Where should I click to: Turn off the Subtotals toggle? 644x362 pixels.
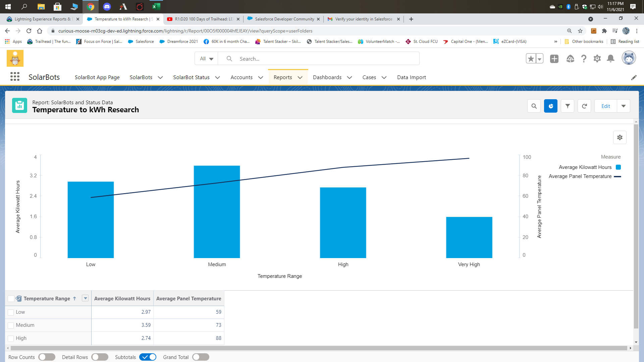tap(148, 357)
